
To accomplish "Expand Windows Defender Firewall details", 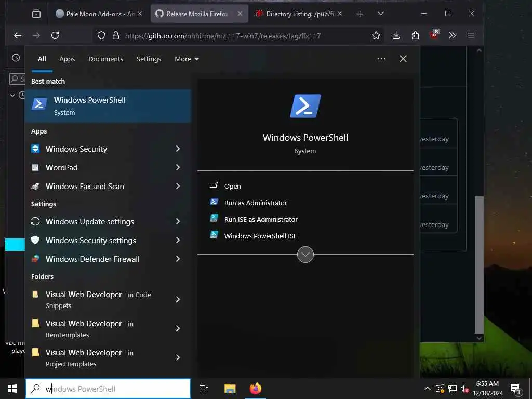I will (178, 259).
